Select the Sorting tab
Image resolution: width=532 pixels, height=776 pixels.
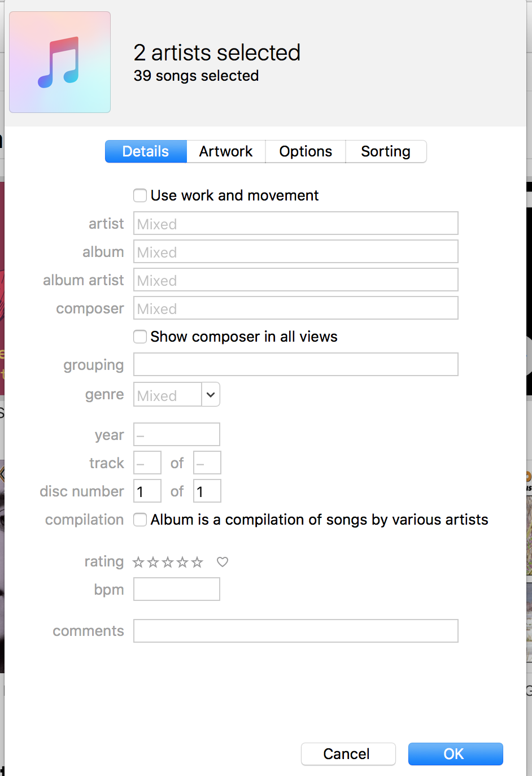pos(386,151)
